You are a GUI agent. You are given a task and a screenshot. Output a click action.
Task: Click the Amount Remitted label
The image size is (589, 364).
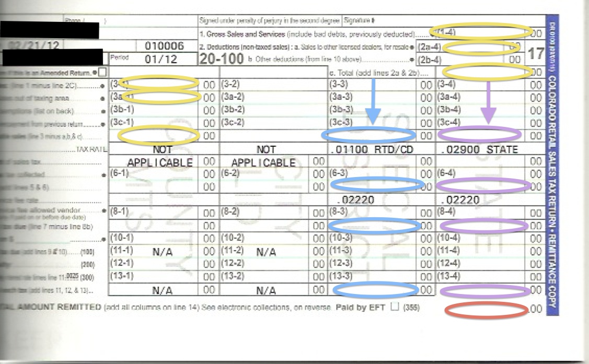click(x=51, y=307)
